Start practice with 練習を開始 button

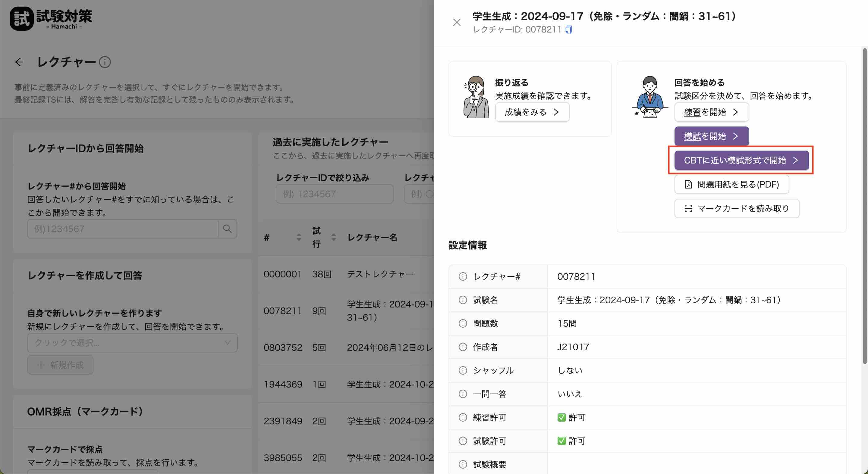coord(711,112)
